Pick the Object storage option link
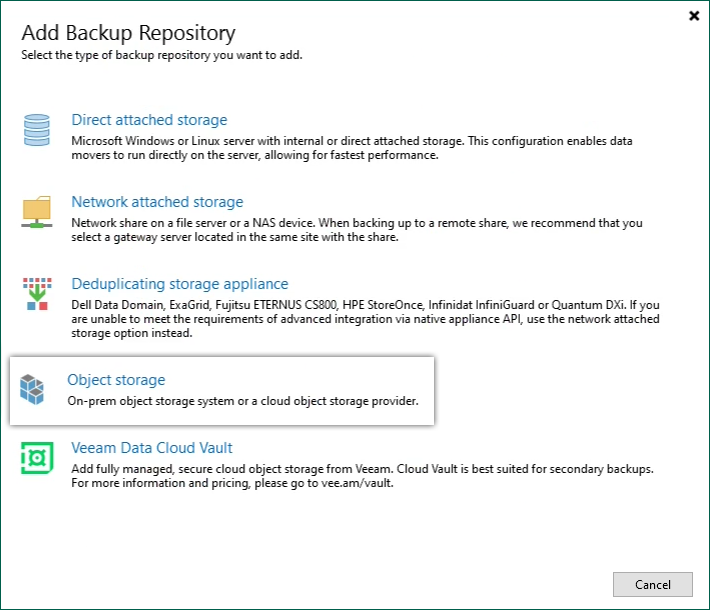The width and height of the screenshot is (710, 610). 116,380
